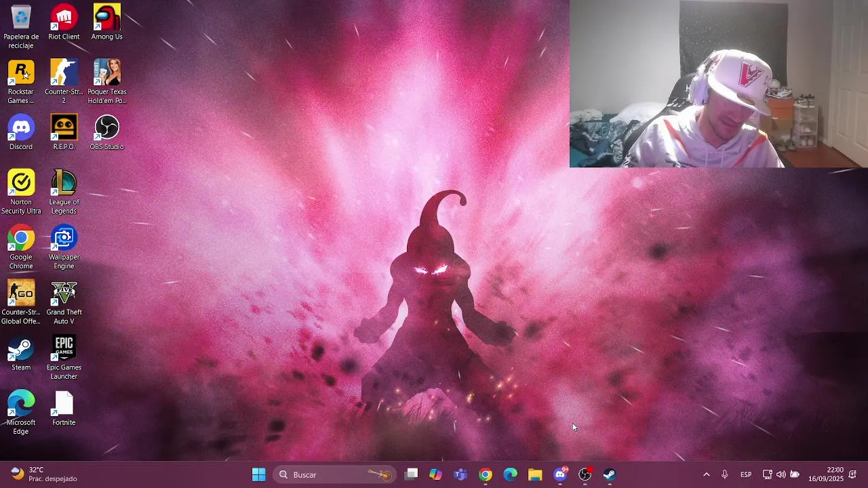This screenshot has width=868, height=488.
Task: Open network settings tray icon
Action: pyautogui.click(x=767, y=474)
